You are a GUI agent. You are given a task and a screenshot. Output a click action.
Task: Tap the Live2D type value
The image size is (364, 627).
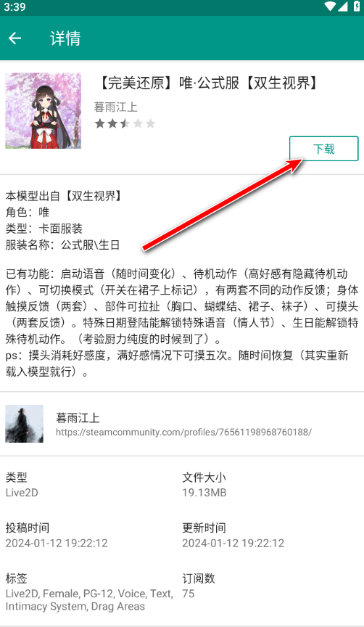tap(22, 493)
